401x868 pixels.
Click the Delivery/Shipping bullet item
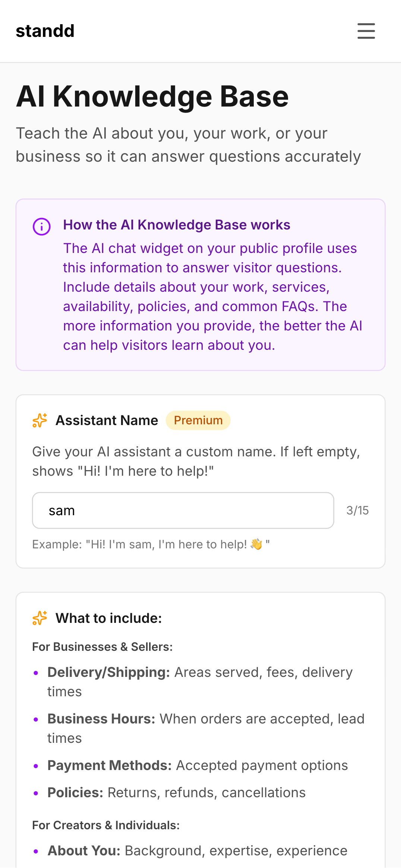coord(200,682)
